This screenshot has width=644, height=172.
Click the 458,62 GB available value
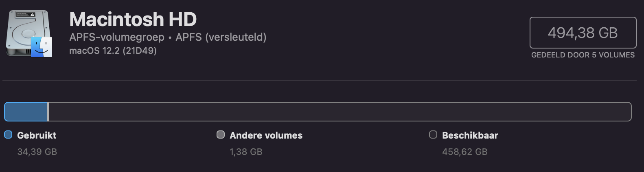464,152
